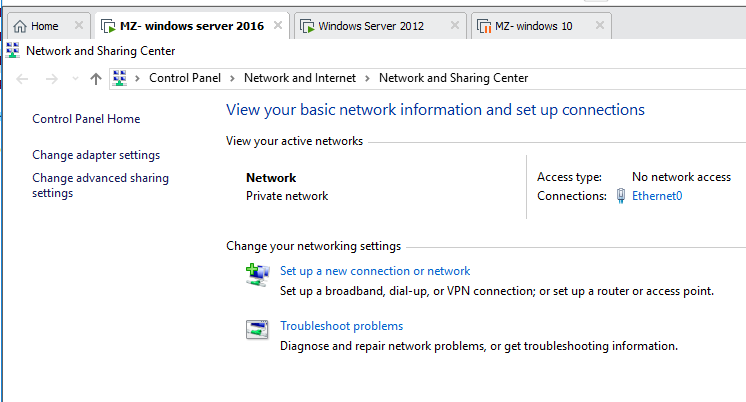This screenshot has height=402, width=746.
Task: Expand the chevron before Control Panel breadcrumb
Action: click(x=137, y=78)
